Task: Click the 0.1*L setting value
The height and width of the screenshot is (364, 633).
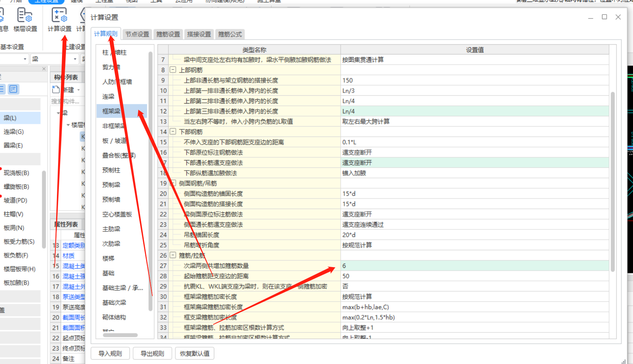Action: coord(474,142)
